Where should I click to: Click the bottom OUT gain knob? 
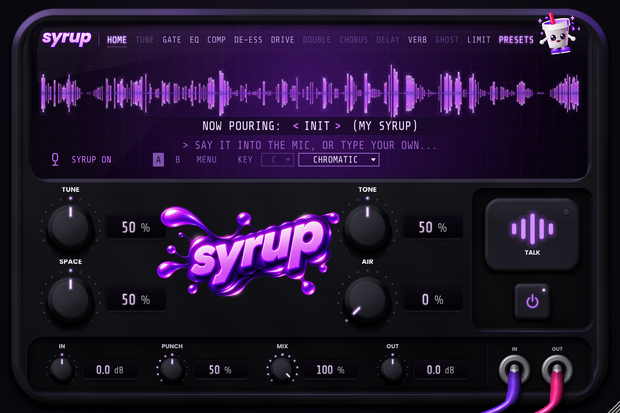[392, 369]
